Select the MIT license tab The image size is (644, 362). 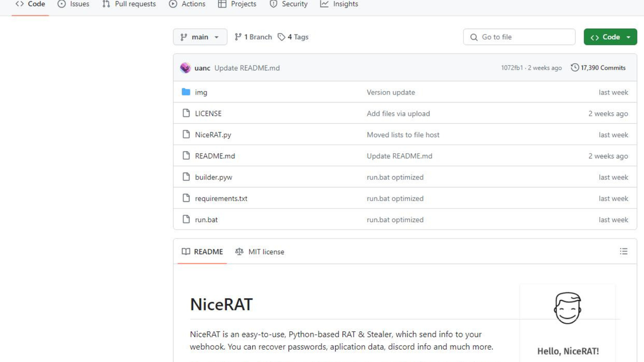pos(260,252)
